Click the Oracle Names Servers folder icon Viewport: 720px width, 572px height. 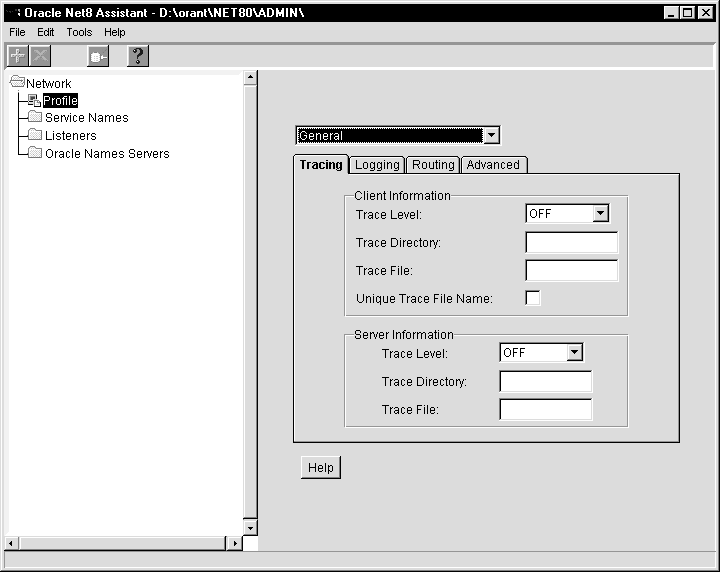coord(35,153)
